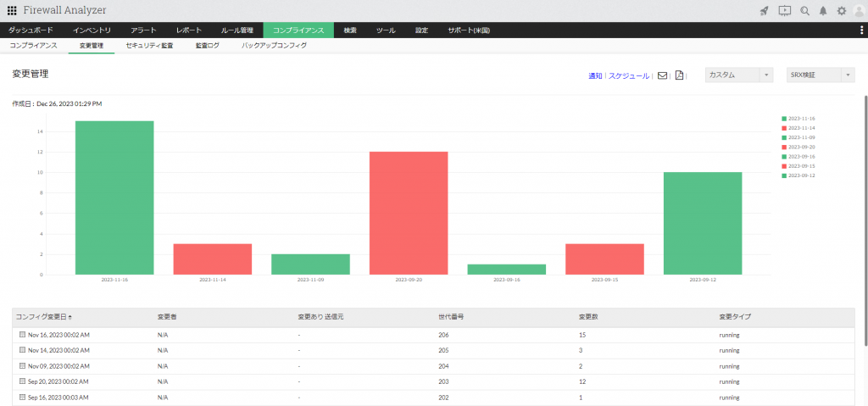Expand the Nov 16, 2023 row

[22, 335]
